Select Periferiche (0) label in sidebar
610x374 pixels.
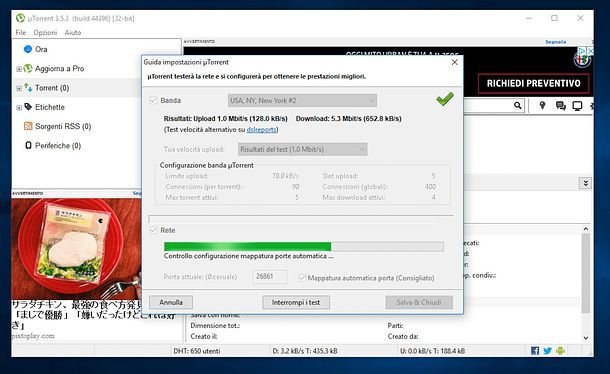coord(58,146)
